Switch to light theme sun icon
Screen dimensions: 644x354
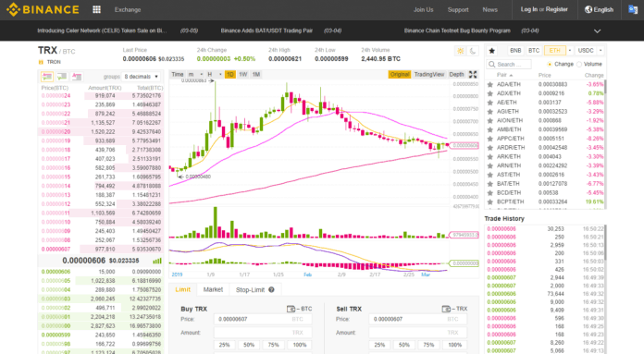click(461, 51)
